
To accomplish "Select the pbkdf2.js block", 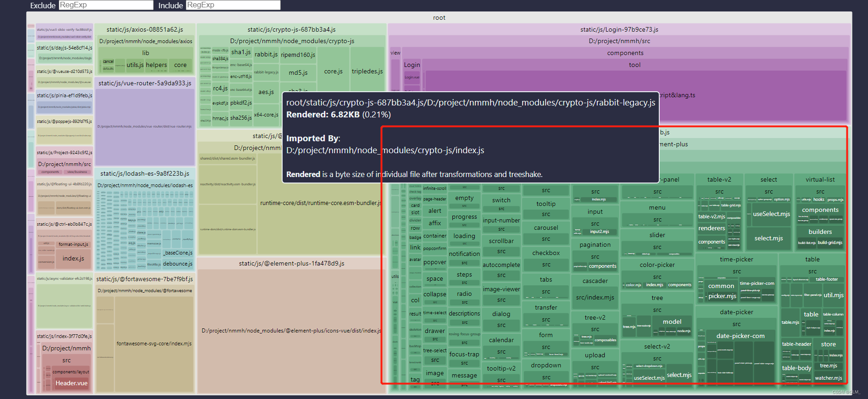I will pyautogui.click(x=241, y=103).
